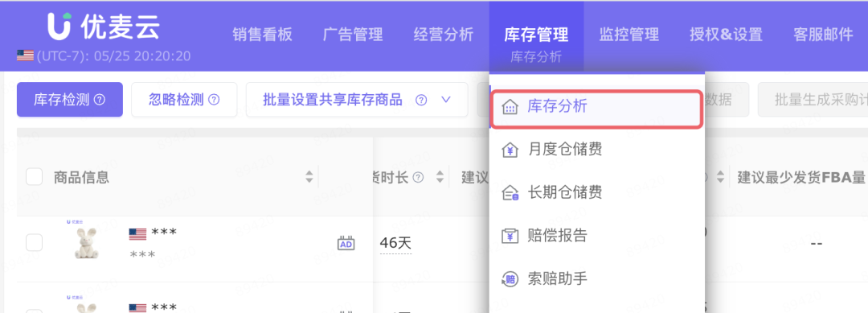Click help icon in 货时长 column header
The height and width of the screenshot is (313, 868).
(x=419, y=177)
